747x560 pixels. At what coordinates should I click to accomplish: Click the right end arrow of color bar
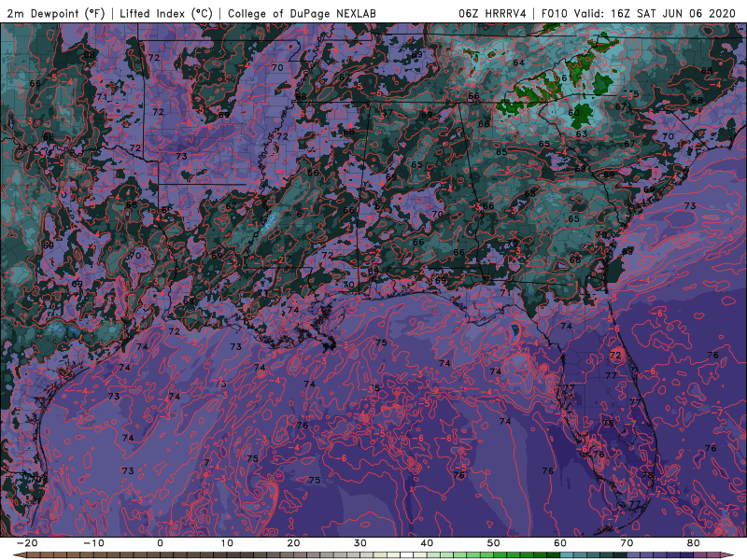[727, 555]
